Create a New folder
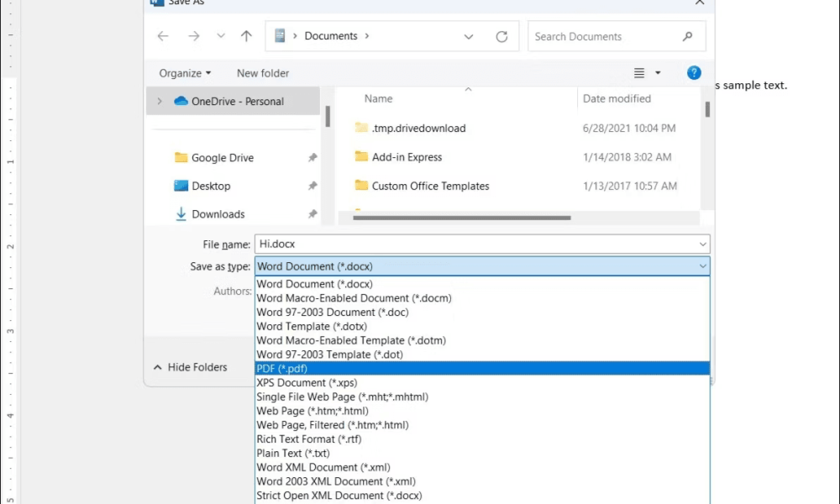The image size is (840, 504). (262, 73)
